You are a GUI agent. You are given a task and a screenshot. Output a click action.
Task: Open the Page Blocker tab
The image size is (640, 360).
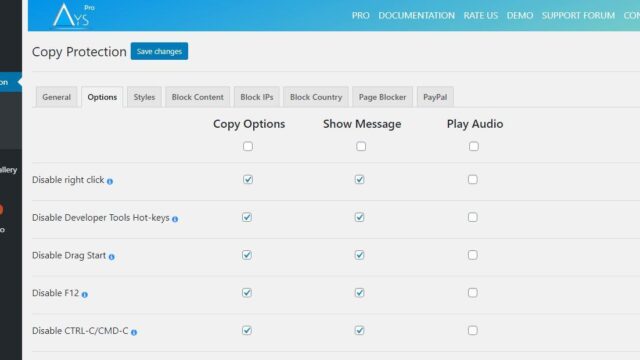coord(382,97)
